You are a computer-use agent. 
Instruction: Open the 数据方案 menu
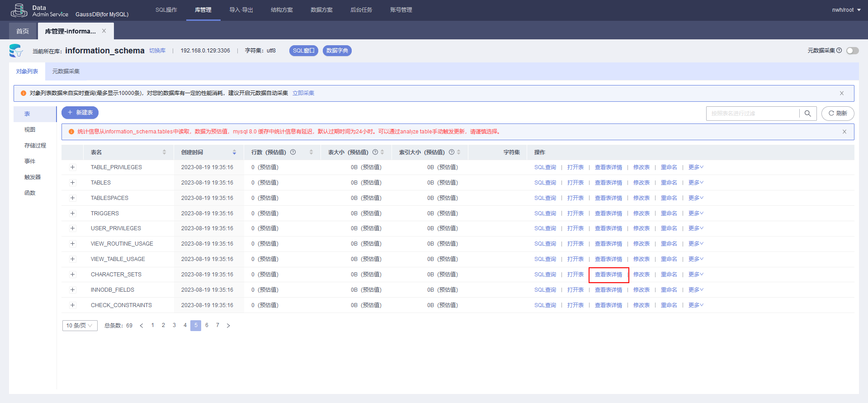pyautogui.click(x=321, y=10)
